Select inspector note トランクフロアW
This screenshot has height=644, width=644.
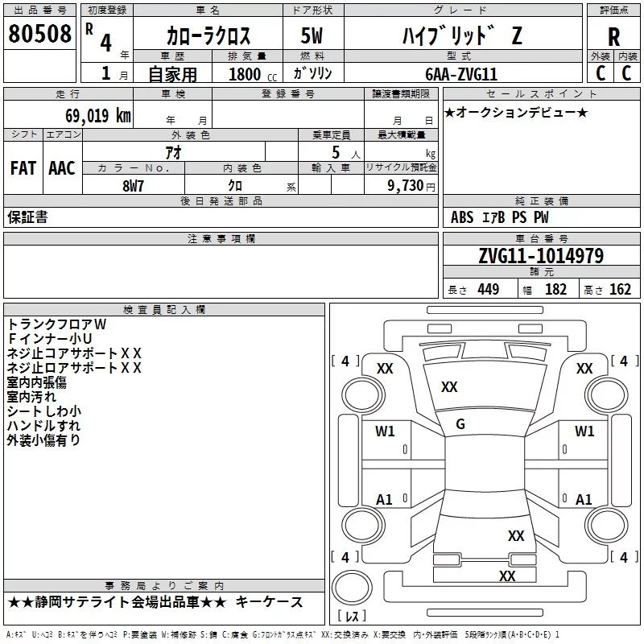point(56,324)
